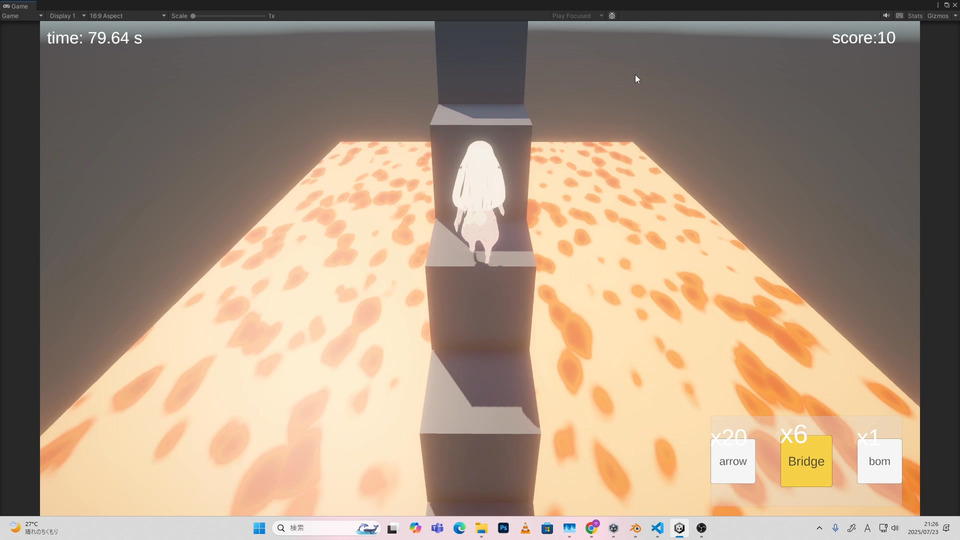Open the weather widget on taskbar
This screenshot has width=960, height=540.
tap(34, 528)
